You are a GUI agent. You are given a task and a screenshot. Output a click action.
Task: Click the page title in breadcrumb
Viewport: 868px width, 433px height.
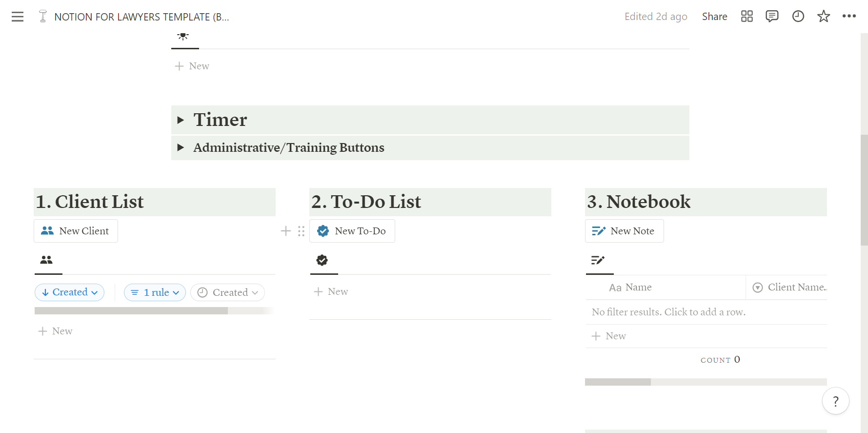click(x=141, y=17)
